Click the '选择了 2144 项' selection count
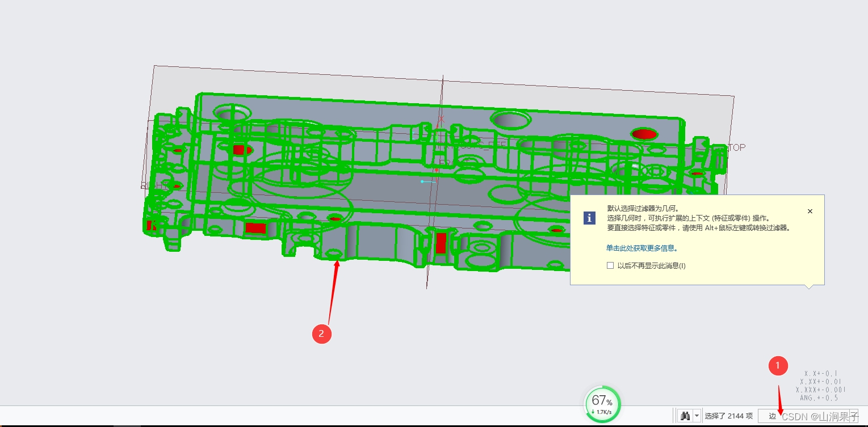The height and width of the screenshot is (427, 868). pyautogui.click(x=728, y=416)
